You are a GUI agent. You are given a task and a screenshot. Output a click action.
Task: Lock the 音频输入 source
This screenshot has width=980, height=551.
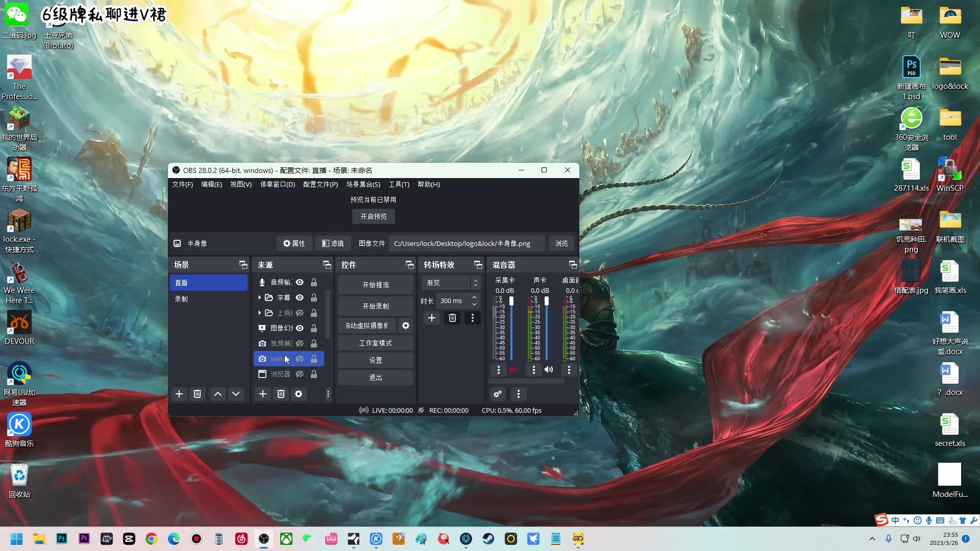314,282
